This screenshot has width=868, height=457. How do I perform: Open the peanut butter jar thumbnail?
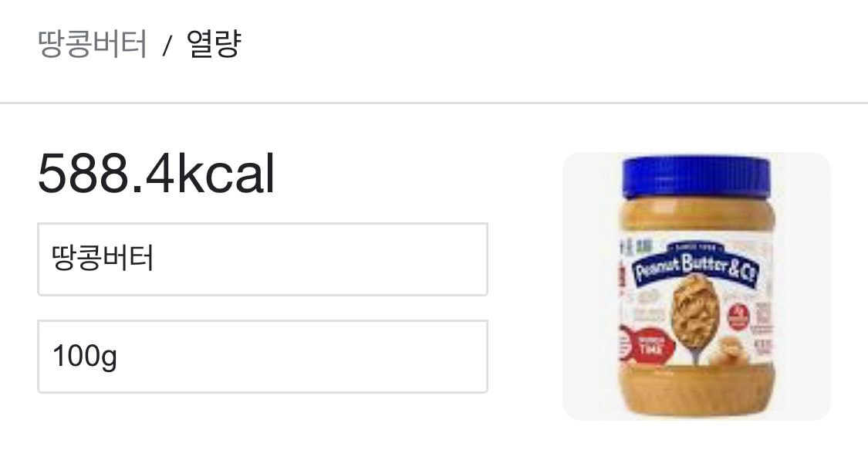click(697, 286)
